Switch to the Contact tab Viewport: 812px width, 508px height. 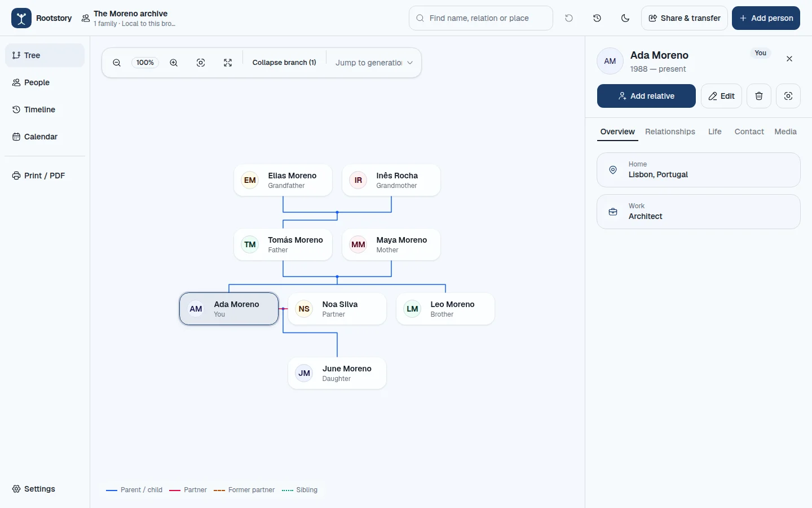click(749, 132)
